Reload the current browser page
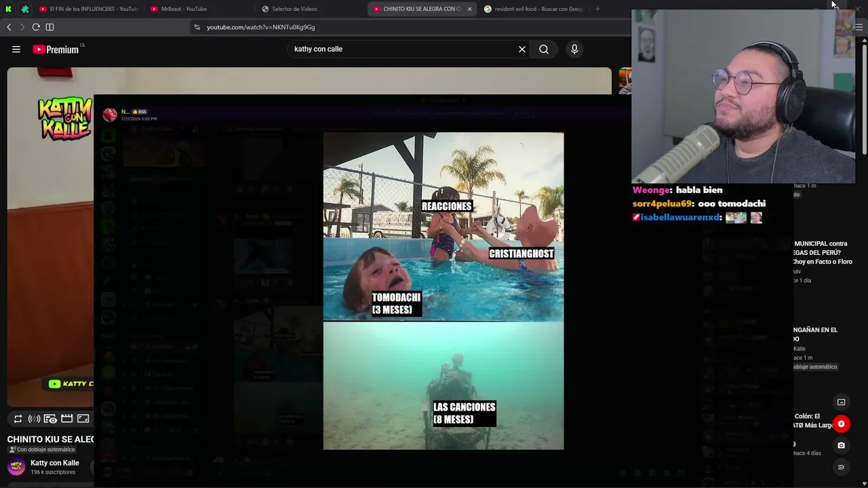This screenshot has height=488, width=868. tap(36, 27)
